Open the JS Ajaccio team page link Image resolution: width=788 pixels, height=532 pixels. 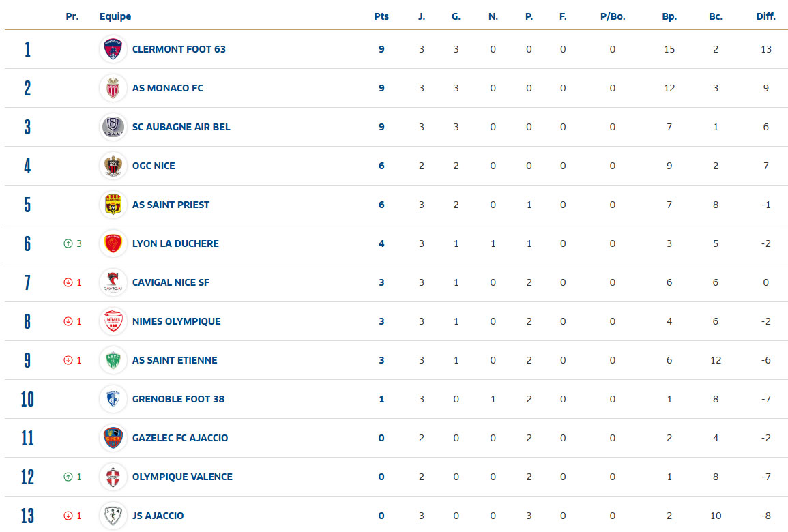click(x=158, y=516)
